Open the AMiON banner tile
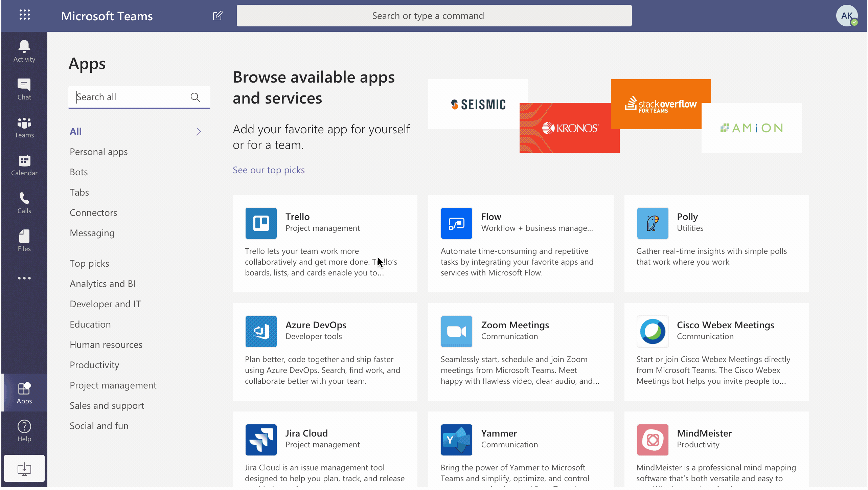The width and height of the screenshot is (868, 490). click(751, 128)
